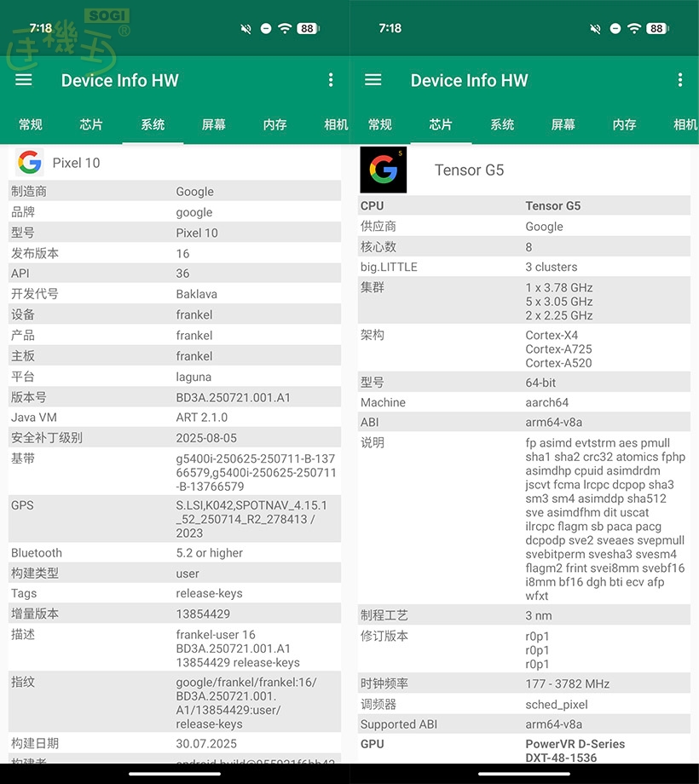
Task: Select 芯片 tab in right screen
Action: [x=441, y=124]
